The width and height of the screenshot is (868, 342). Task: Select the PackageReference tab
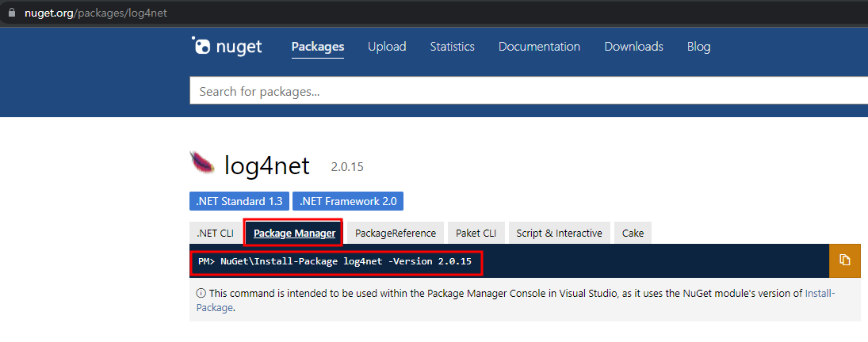click(x=396, y=234)
